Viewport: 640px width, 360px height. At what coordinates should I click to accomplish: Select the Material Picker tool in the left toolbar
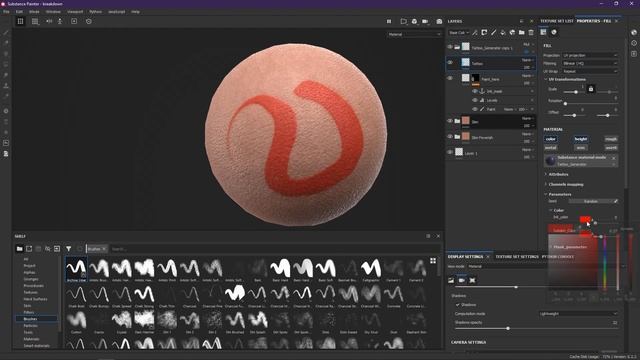click(6, 96)
